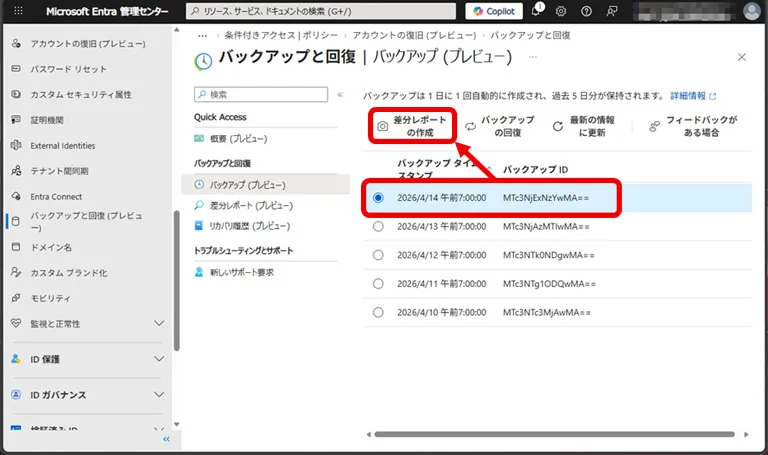Open 差分レポート (プレビュー) menu item
This screenshot has height=455, width=768.
251,205
